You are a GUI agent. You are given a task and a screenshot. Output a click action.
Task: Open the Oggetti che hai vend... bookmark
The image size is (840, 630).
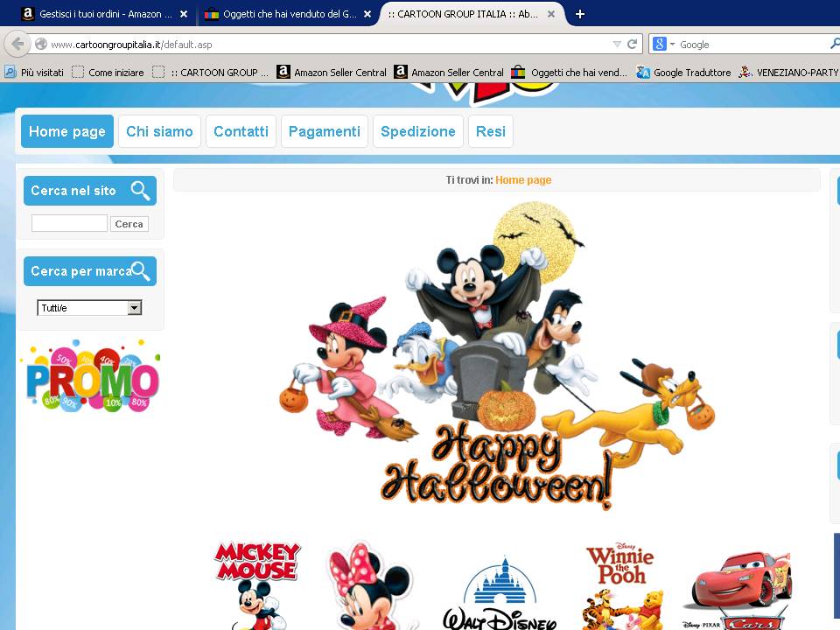click(569, 73)
